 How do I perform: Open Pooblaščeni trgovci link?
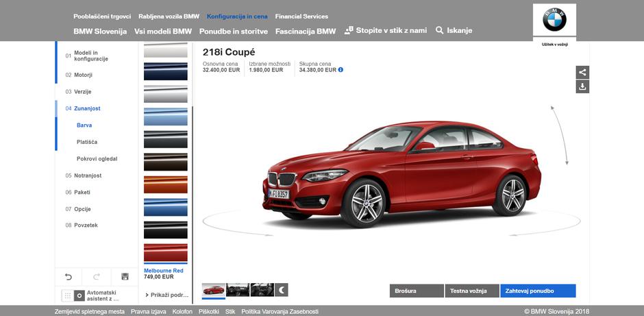click(x=102, y=16)
